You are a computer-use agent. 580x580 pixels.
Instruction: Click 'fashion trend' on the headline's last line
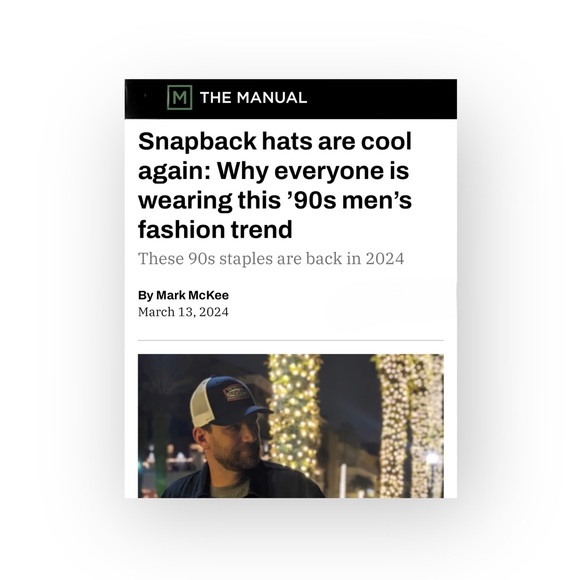pyautogui.click(x=215, y=229)
